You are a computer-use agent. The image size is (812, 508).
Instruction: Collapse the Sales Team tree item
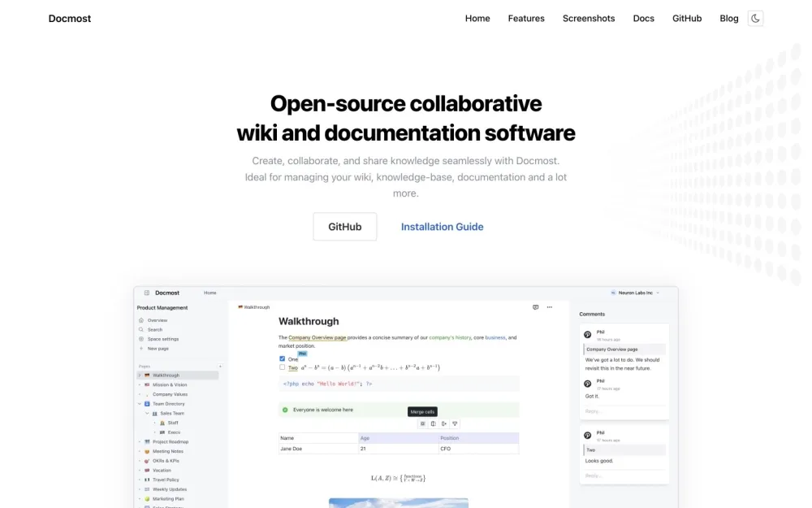point(147,413)
